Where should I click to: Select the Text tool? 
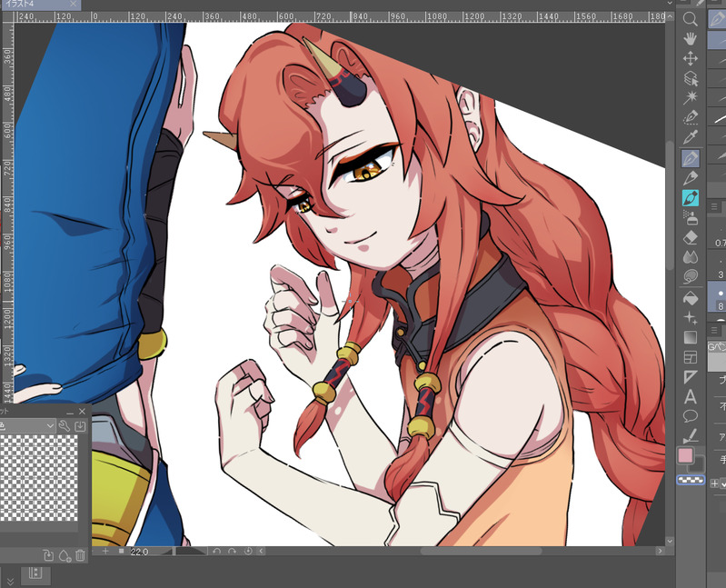tap(691, 397)
